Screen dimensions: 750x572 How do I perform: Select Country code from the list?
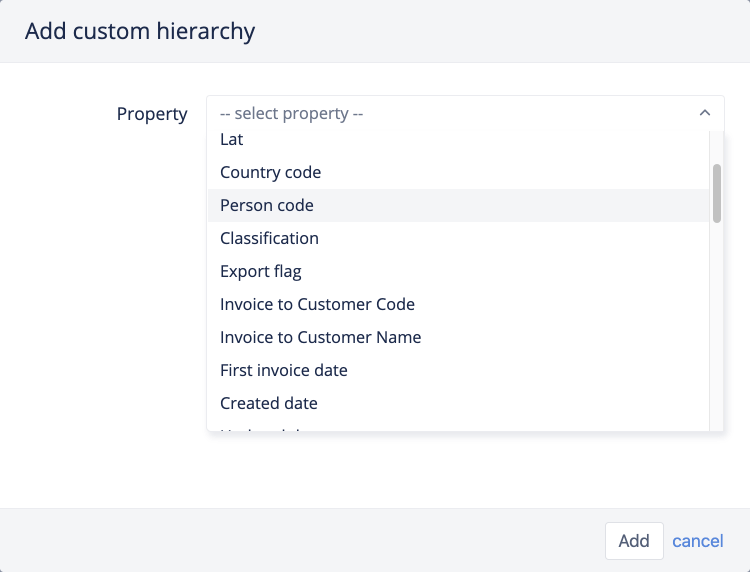click(271, 172)
